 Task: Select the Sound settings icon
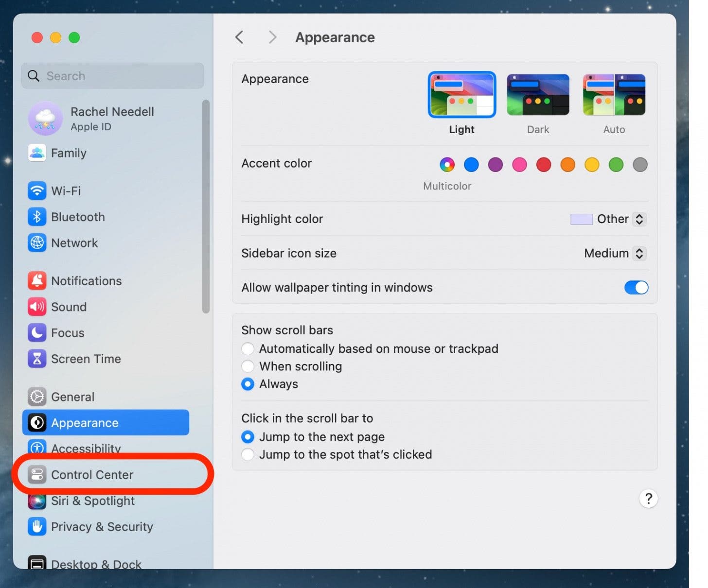click(x=37, y=307)
